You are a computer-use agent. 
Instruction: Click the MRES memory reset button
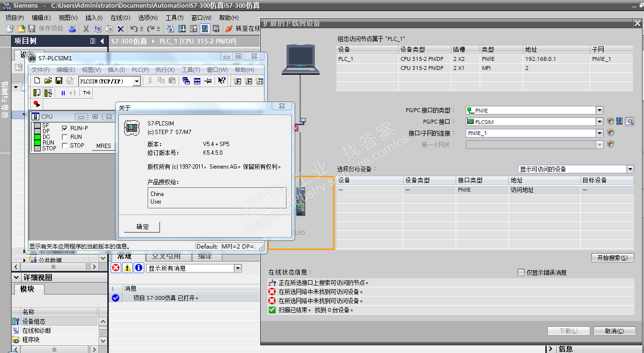pyautogui.click(x=103, y=146)
